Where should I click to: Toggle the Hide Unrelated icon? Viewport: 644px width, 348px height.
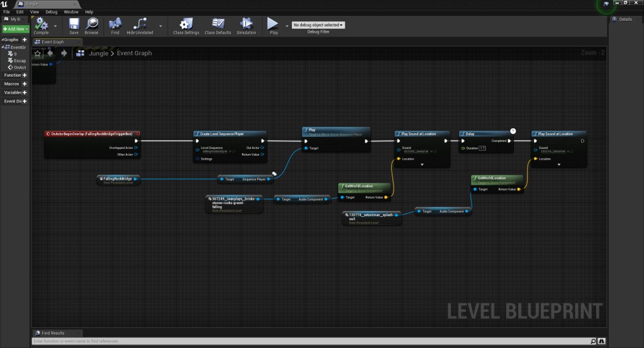coord(140,24)
